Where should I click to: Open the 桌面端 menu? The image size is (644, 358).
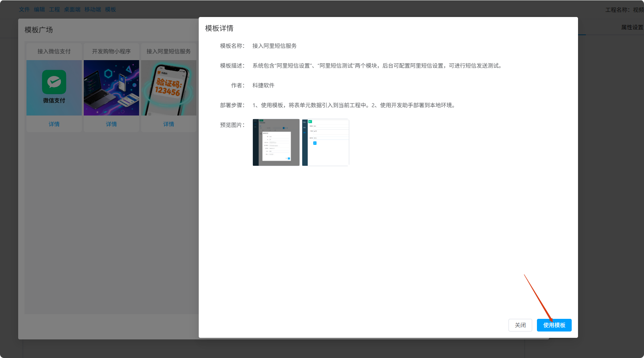[72, 9]
